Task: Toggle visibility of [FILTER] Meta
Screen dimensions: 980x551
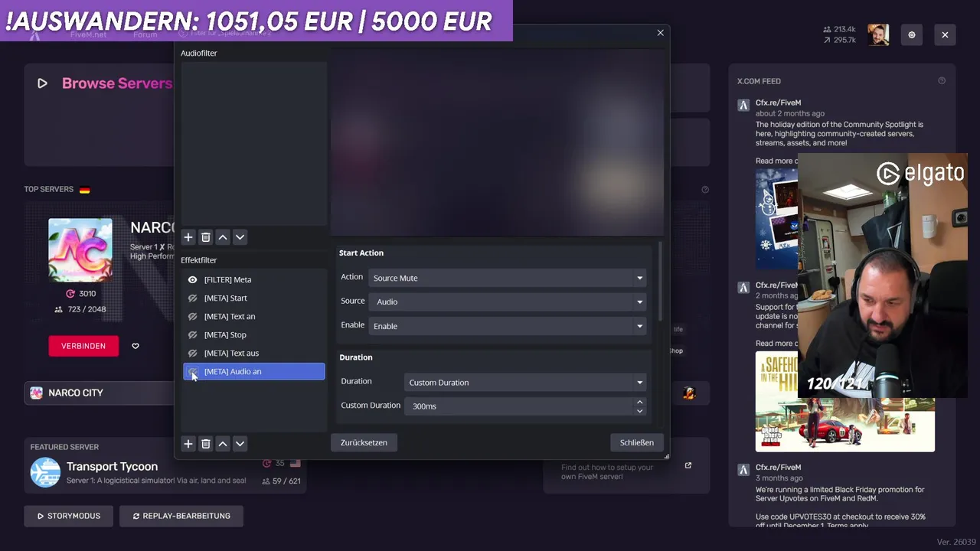Action: tap(192, 280)
